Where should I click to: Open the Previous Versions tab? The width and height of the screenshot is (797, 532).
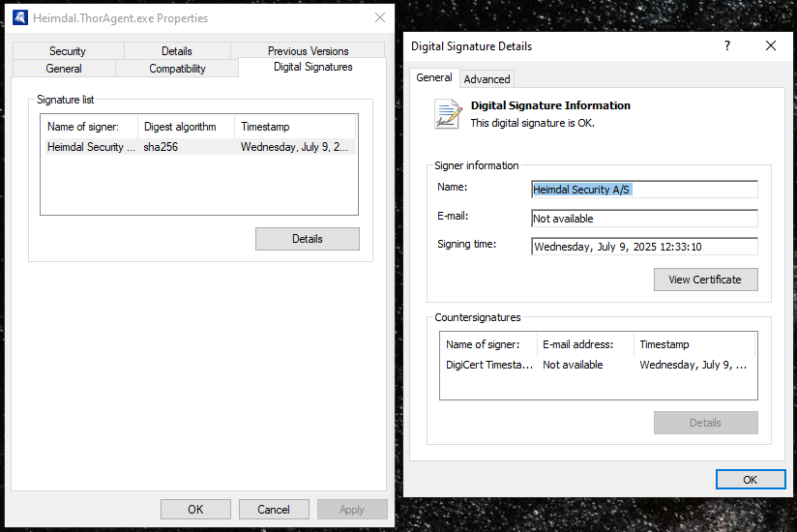[x=308, y=51]
